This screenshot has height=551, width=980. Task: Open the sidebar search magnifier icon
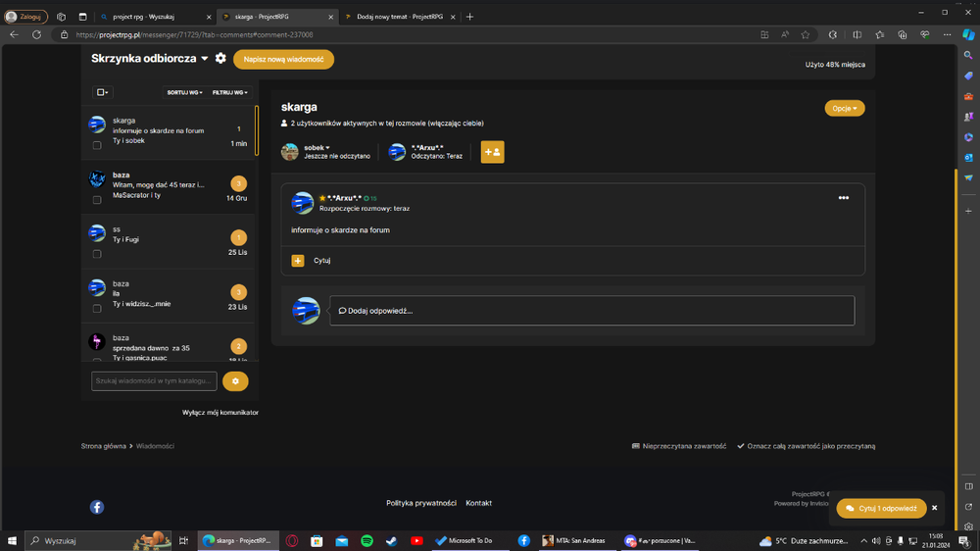[968, 56]
